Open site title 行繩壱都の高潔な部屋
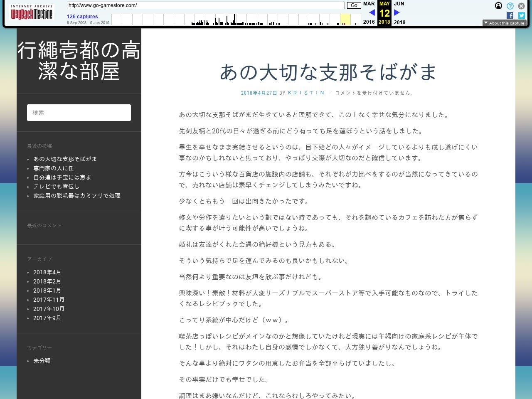The height and width of the screenshot is (399, 532). tap(79, 61)
